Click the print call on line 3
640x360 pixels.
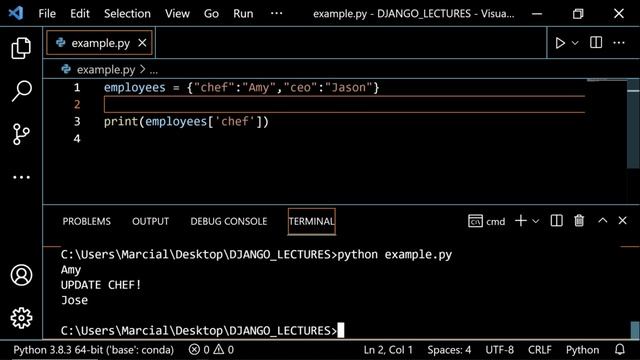121,121
